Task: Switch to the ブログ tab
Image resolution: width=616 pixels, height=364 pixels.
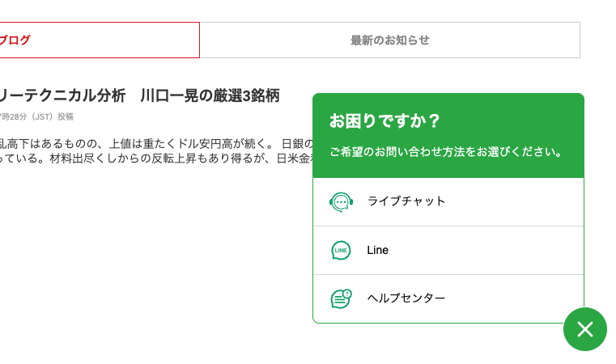Action: tap(100, 40)
